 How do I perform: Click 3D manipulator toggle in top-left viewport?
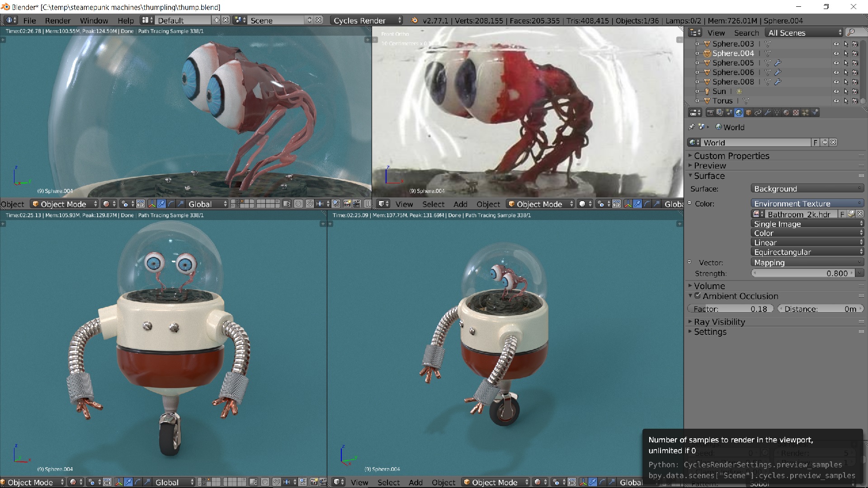(152, 204)
